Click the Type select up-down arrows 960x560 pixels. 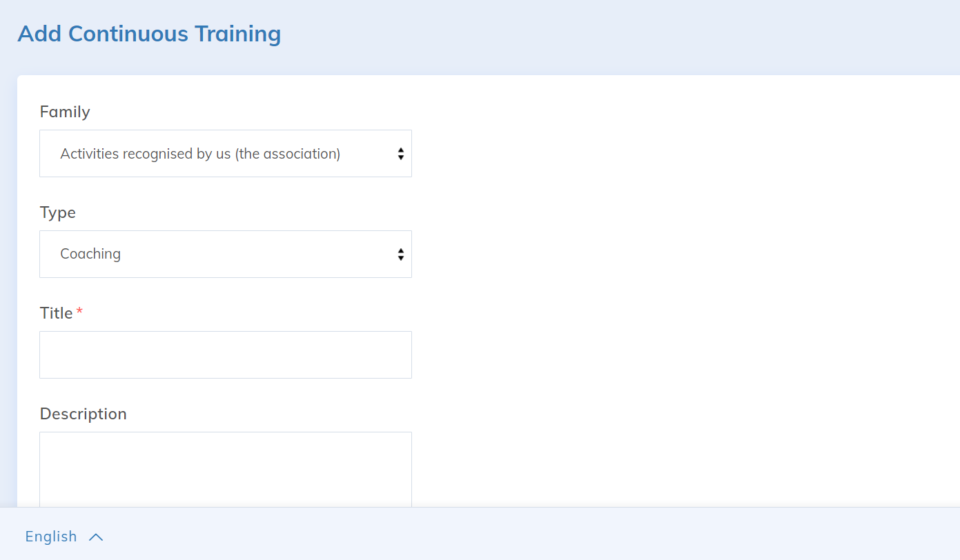coord(400,254)
